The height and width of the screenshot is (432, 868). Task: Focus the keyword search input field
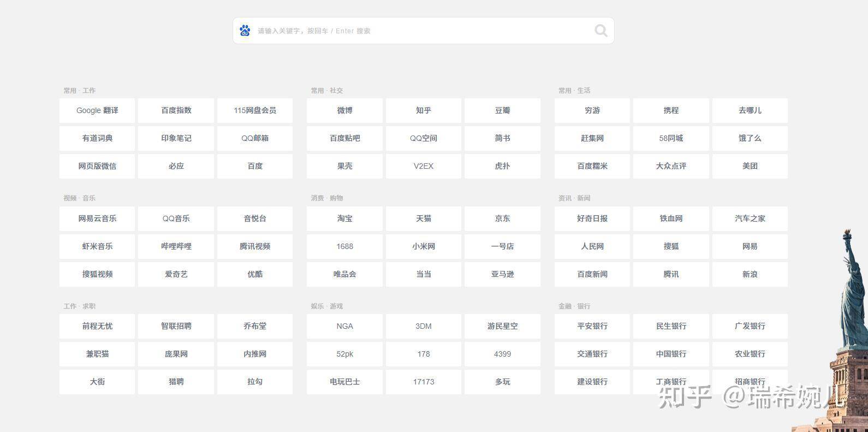click(423, 31)
